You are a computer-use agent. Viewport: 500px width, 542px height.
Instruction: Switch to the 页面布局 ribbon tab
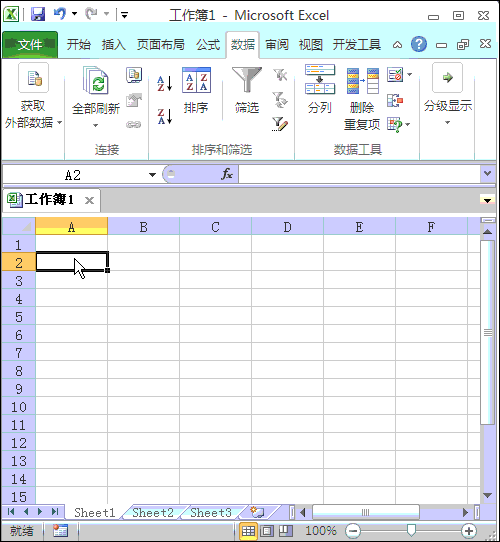point(160,45)
